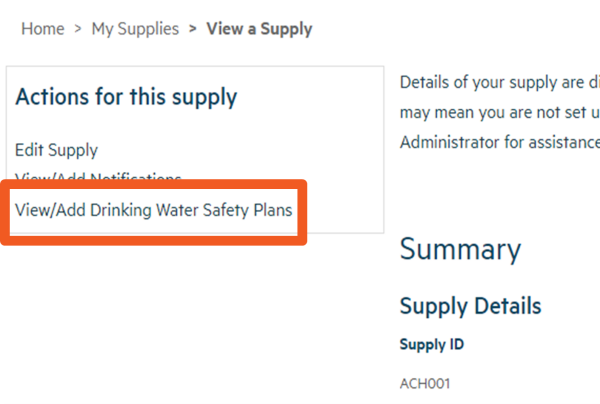Select View a Supply breadcrumb text
The height and width of the screenshot is (404, 600).
259,29
